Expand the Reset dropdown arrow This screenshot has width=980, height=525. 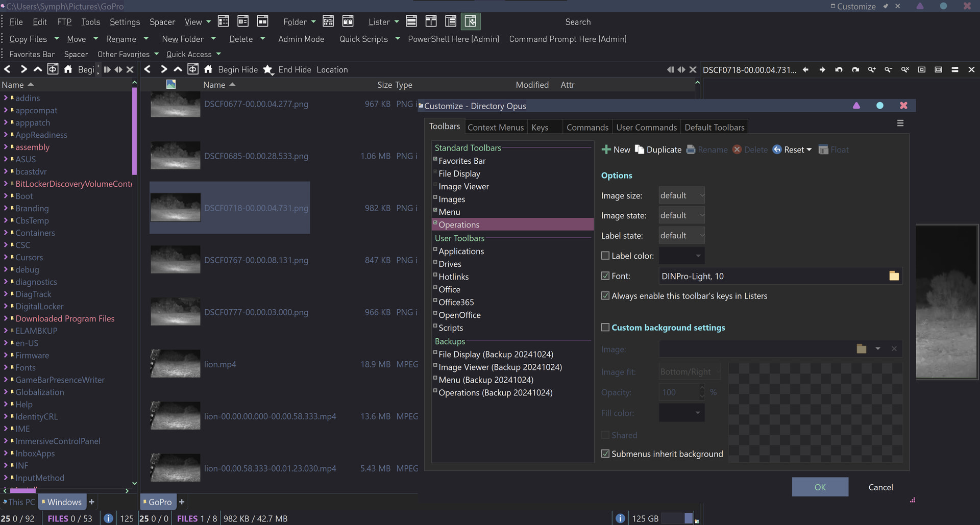point(809,149)
